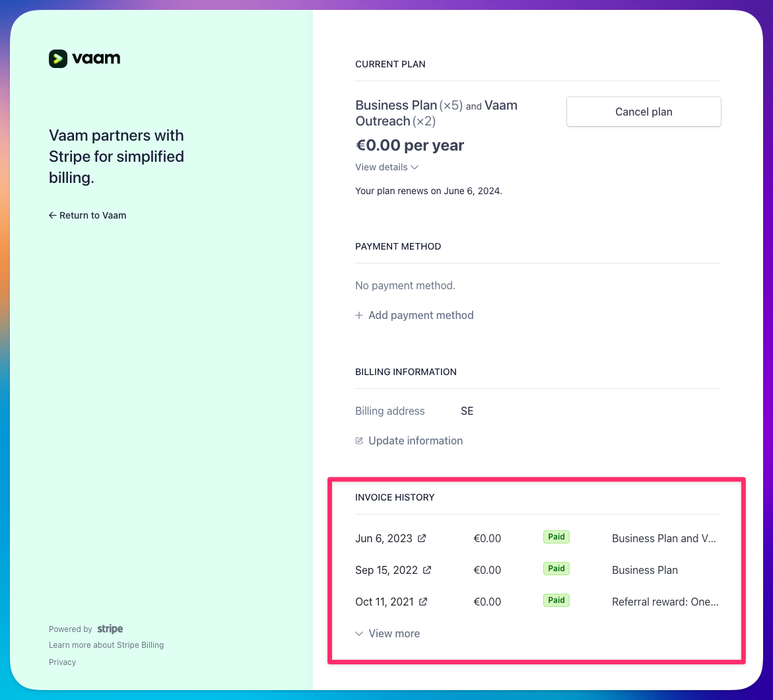
Task: Click the INVOICE HISTORY heading
Action: [394, 497]
